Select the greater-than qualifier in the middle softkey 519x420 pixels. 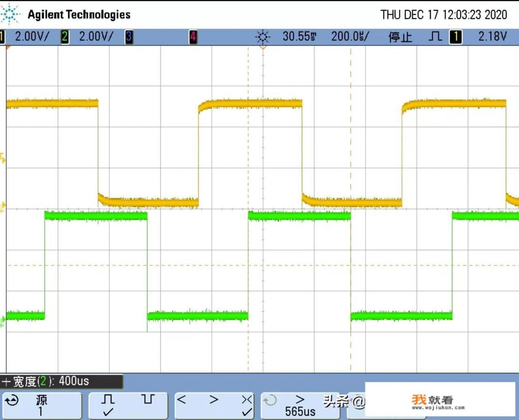tap(214, 400)
